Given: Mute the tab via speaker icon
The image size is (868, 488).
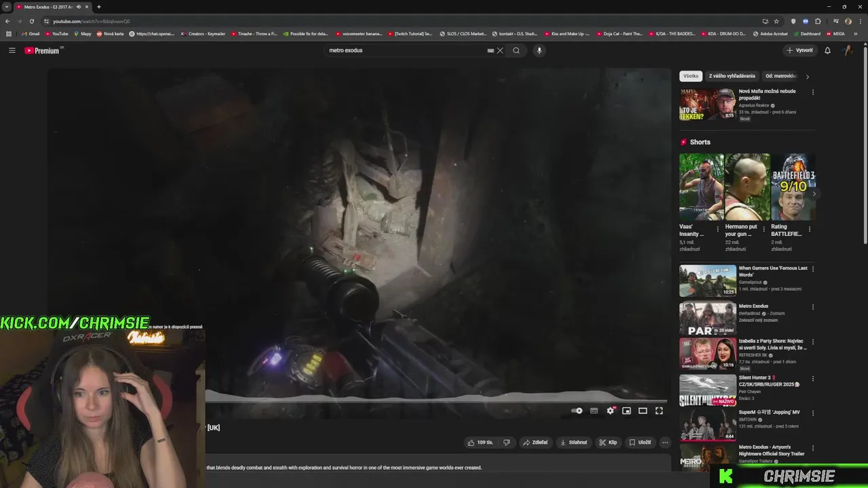Looking at the screenshot, I should click(79, 7).
